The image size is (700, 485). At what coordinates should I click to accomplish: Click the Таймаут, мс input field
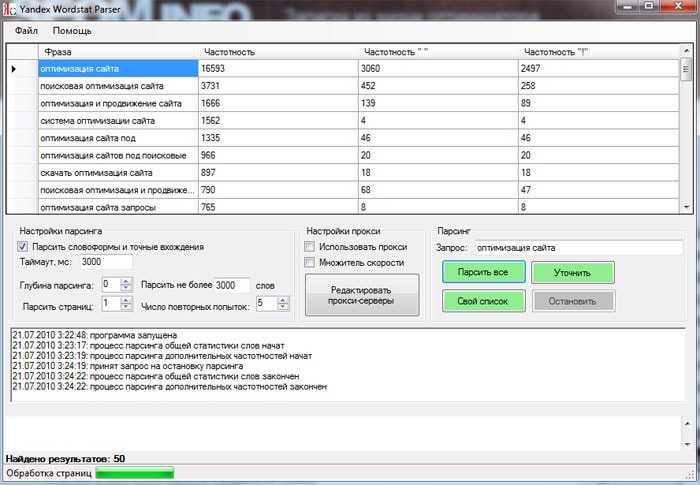pyautogui.click(x=105, y=262)
